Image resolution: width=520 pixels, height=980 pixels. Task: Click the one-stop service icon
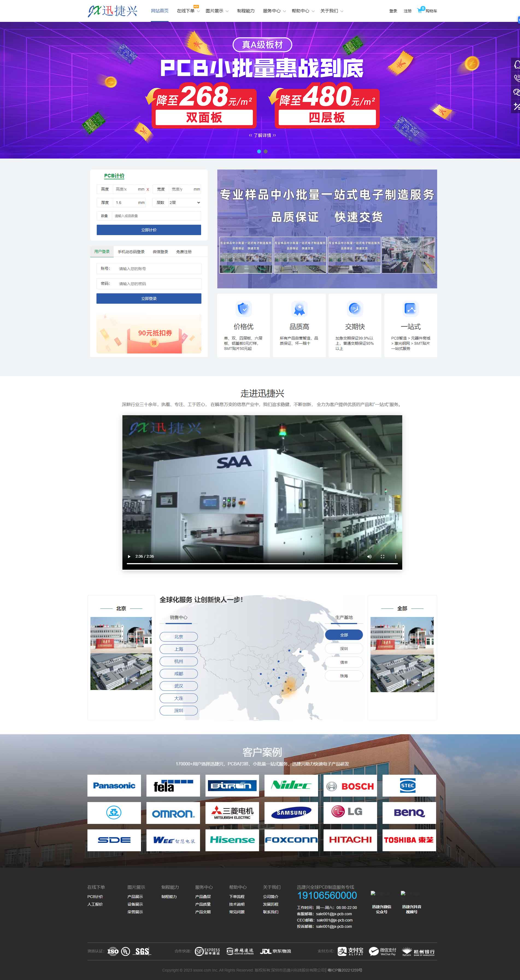pos(410,309)
